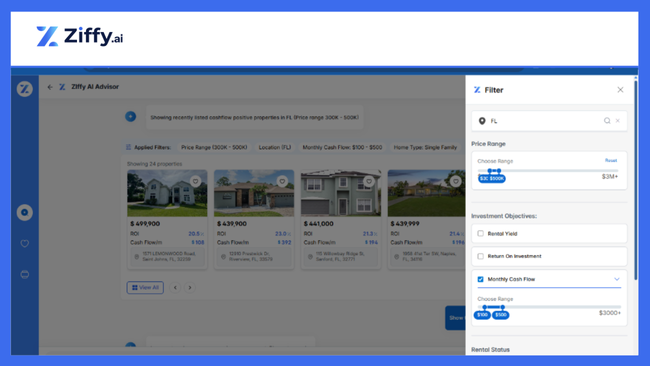Open the $499,900 house thumbnail
This screenshot has width=650, height=366.
point(167,193)
